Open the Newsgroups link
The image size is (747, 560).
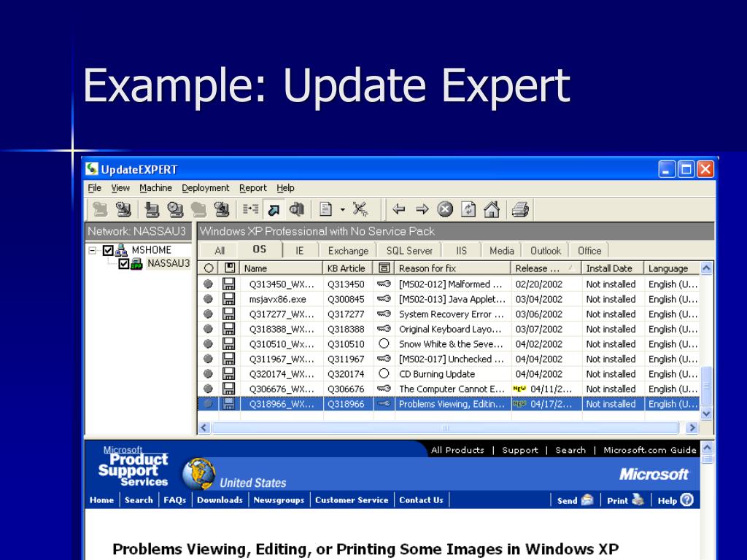point(279,500)
